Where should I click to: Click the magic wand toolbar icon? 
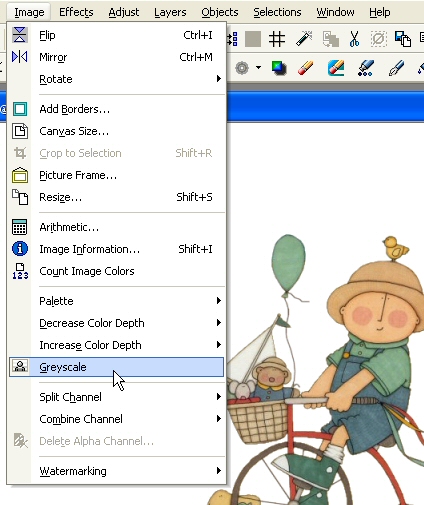coord(304,39)
